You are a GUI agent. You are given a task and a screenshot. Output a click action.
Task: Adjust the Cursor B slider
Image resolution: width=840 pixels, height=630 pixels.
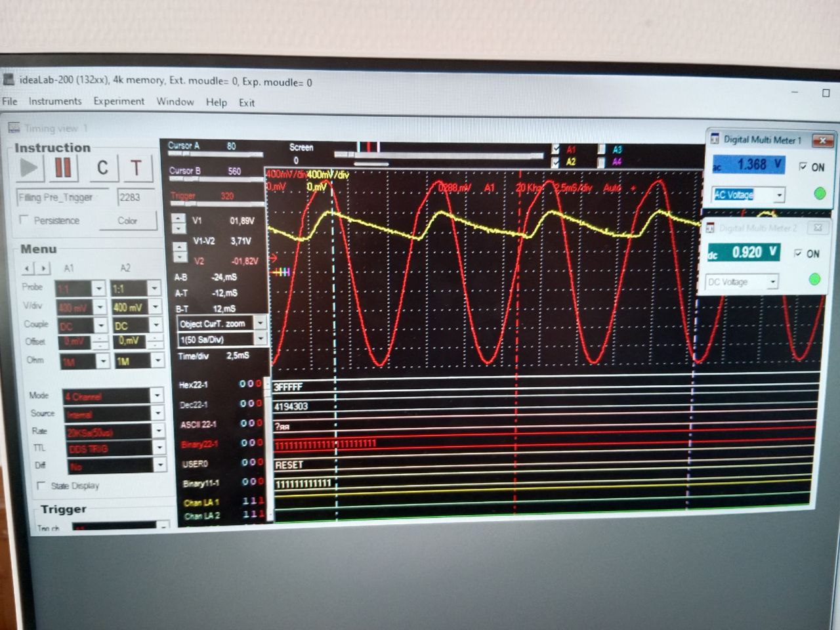[217, 179]
